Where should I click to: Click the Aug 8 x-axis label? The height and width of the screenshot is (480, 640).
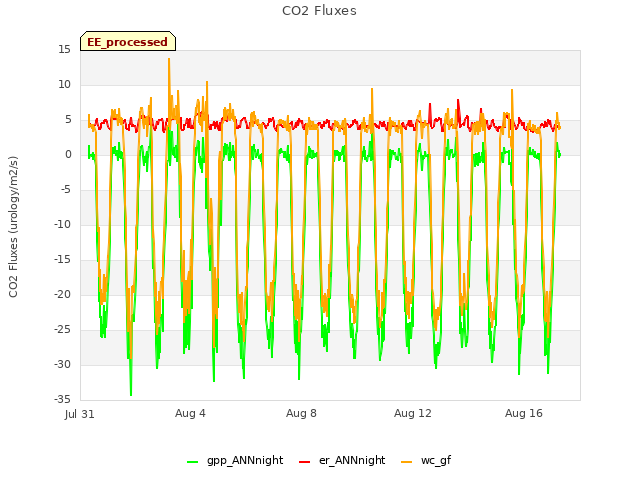301,413
